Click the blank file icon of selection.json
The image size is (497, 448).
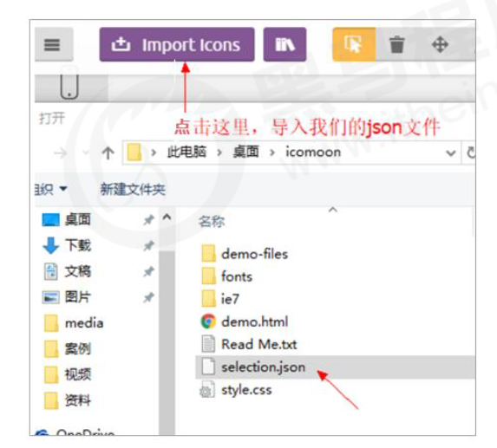pyautogui.click(x=208, y=367)
